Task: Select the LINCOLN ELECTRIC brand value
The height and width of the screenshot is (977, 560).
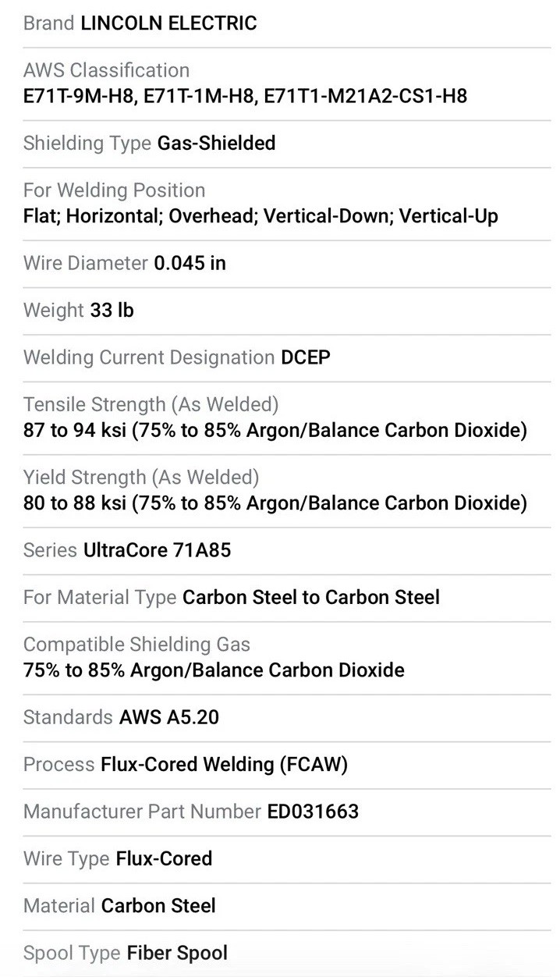Action: 168,23
